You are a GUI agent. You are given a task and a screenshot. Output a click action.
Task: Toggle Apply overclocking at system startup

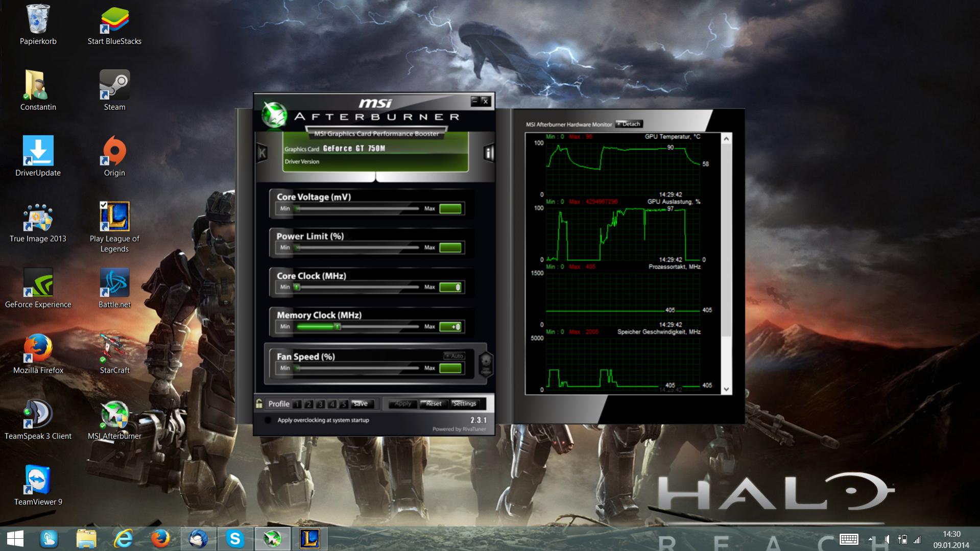pos(268,420)
